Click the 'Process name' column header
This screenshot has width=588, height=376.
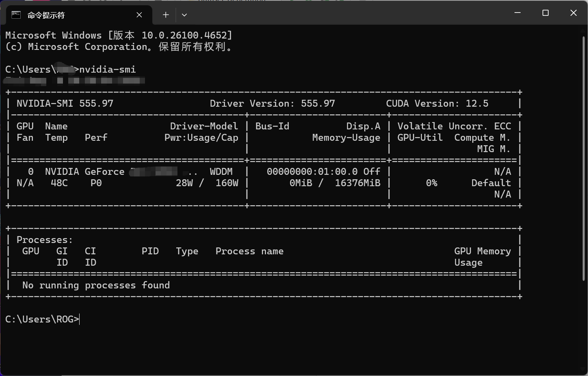pyautogui.click(x=249, y=251)
